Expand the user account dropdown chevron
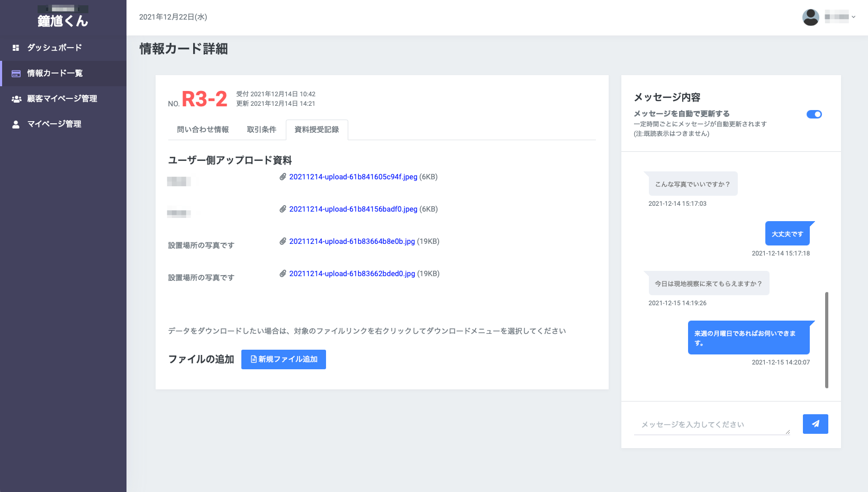 pos(853,17)
